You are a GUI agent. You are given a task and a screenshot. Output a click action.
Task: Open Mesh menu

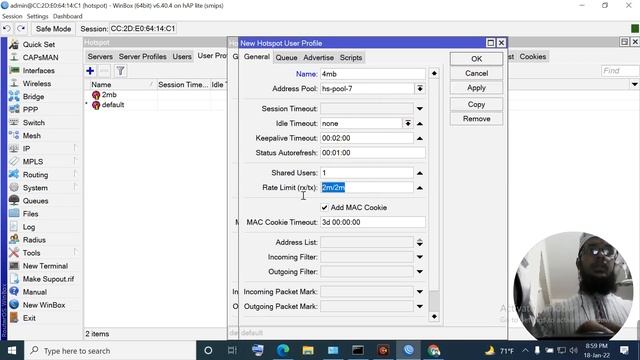(31, 136)
